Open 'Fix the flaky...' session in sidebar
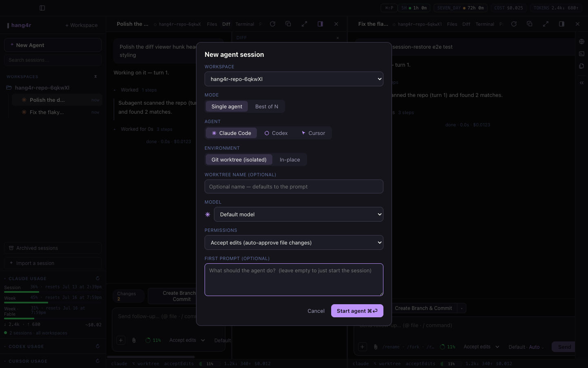Screen dimensions: 588x368 pyautogui.click(x=57, y=112)
